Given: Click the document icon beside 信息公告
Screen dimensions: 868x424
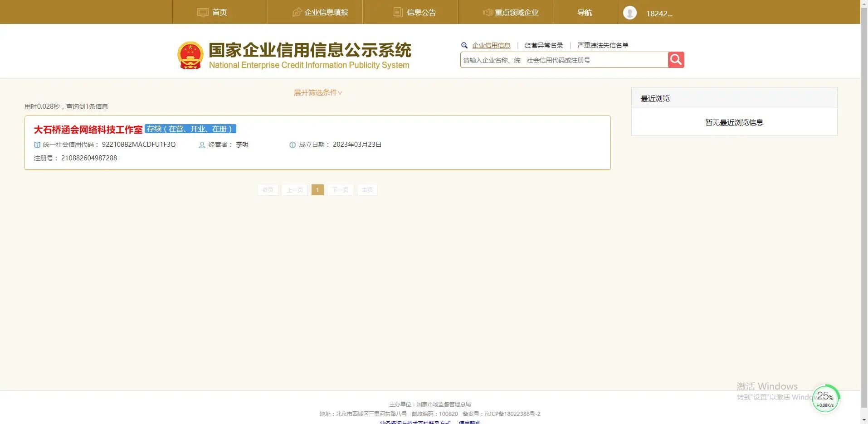Looking at the screenshot, I should click(x=398, y=12).
